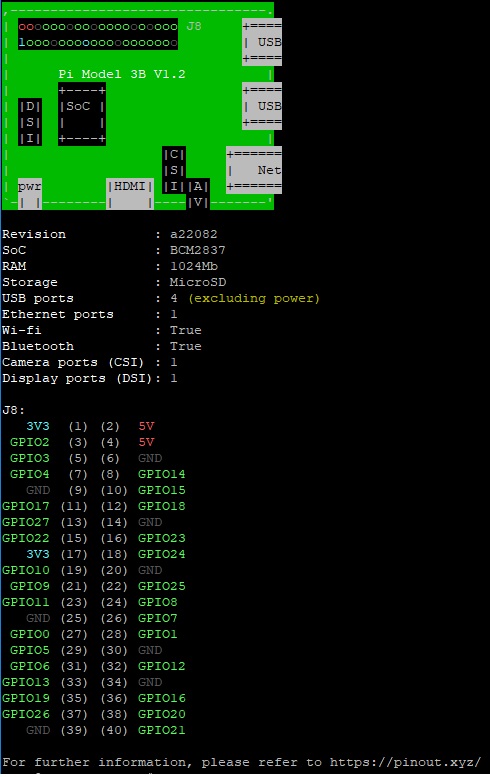The height and width of the screenshot is (777, 490).
Task: Click the GPIO25 pin label
Action: [162, 586]
